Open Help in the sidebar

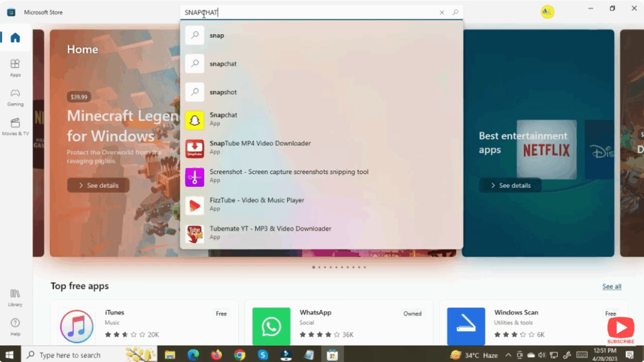pos(15,326)
